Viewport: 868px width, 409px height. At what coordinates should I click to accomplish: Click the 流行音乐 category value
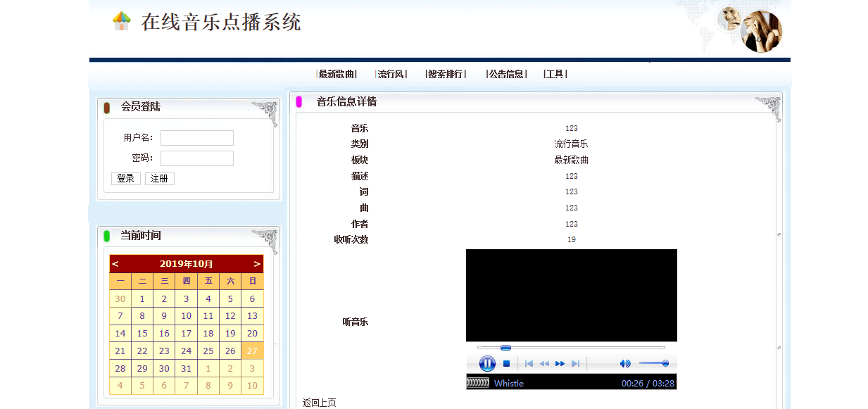pyautogui.click(x=572, y=144)
